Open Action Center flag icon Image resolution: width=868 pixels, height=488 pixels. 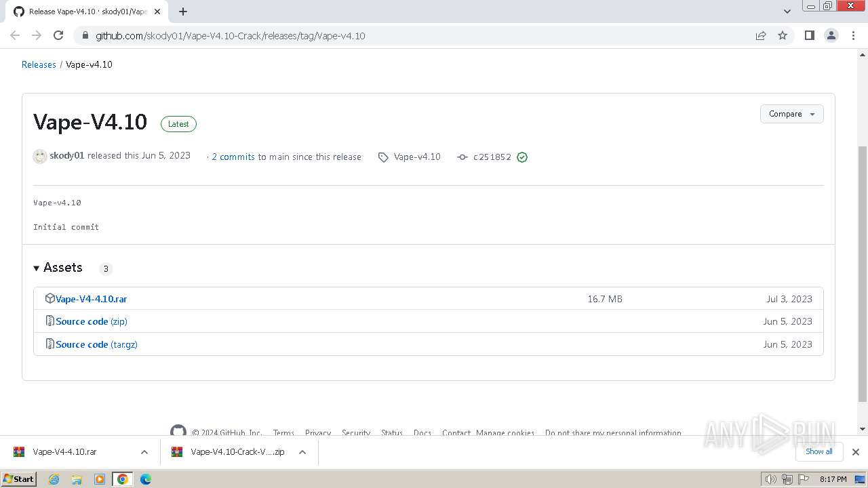click(x=803, y=479)
